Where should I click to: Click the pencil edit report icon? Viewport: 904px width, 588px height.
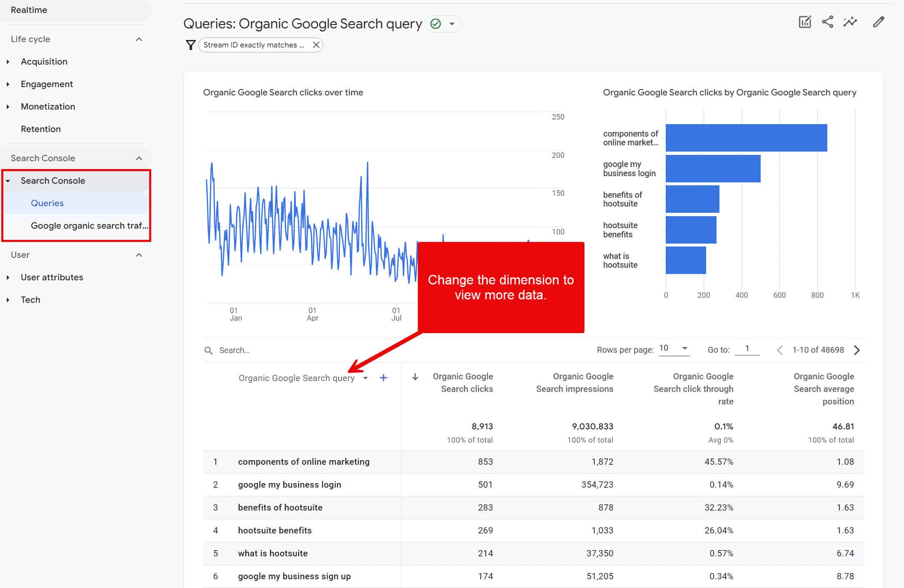coord(879,22)
